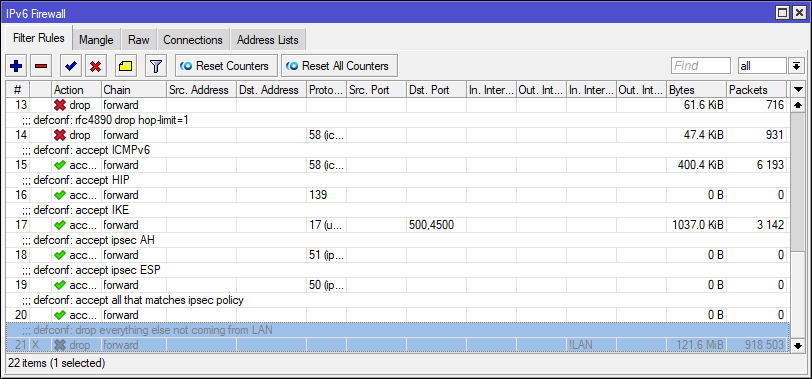Select drop icon of rule 13

click(60, 105)
